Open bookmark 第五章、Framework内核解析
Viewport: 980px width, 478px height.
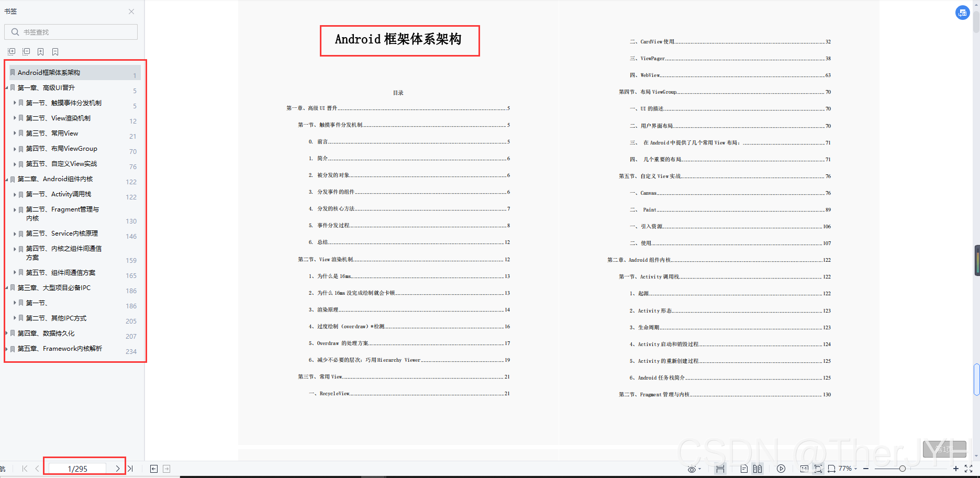[x=60, y=349]
